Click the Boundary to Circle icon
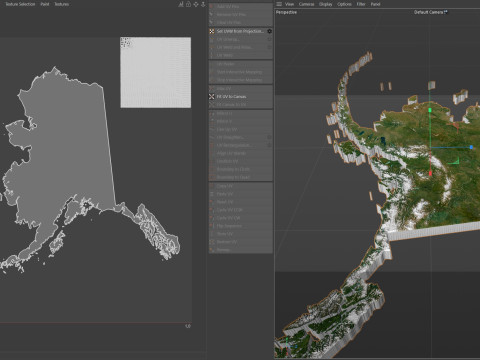This screenshot has width=480, height=360. (211, 169)
